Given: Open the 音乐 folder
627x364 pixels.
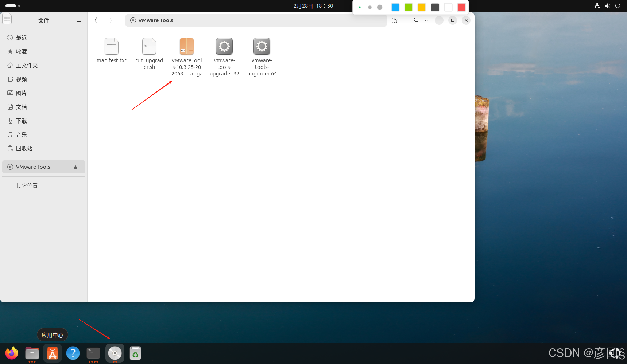Looking at the screenshot, I should (x=44, y=135).
